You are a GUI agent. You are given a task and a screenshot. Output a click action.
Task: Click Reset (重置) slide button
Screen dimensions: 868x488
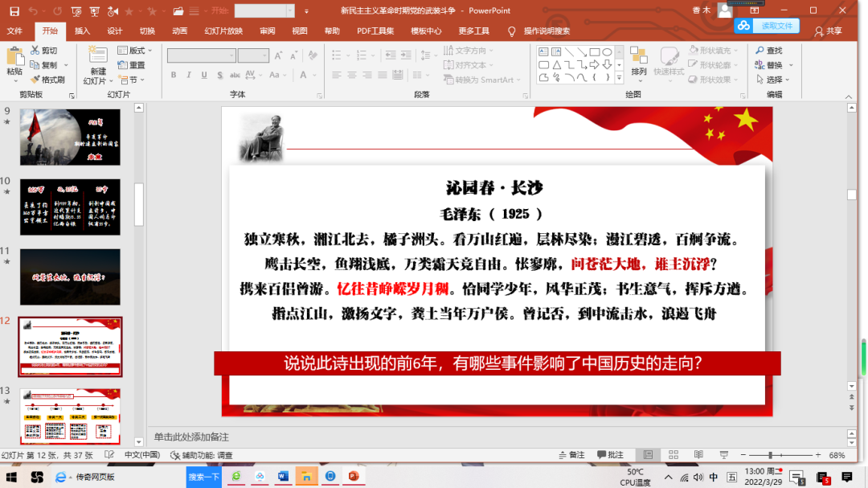pyautogui.click(x=132, y=65)
